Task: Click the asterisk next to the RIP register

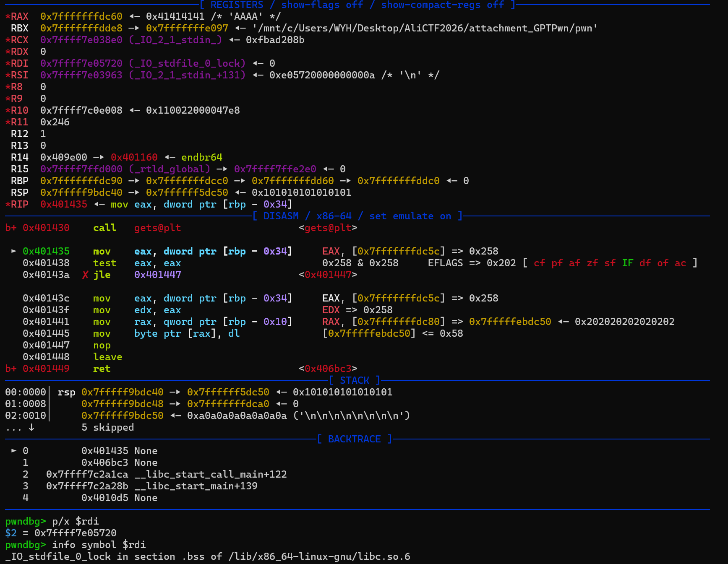Action: (x=8, y=205)
